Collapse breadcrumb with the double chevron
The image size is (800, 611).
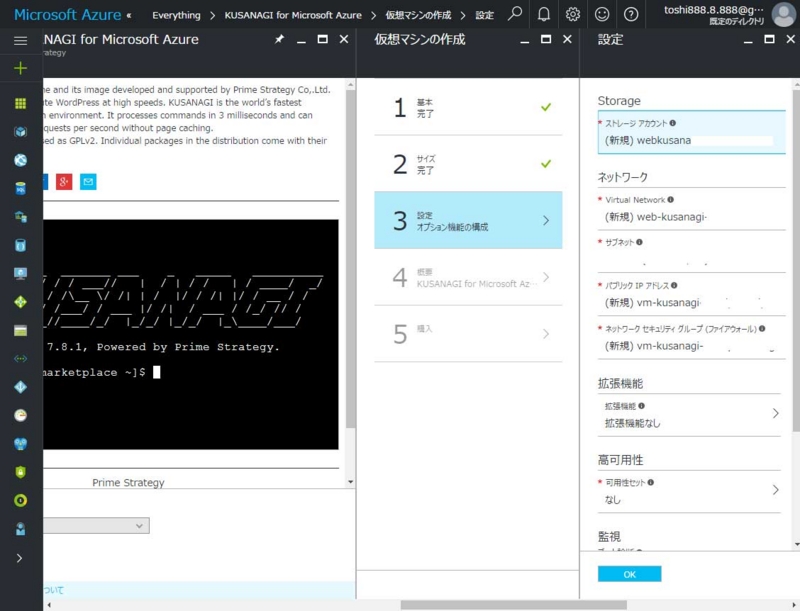129,15
